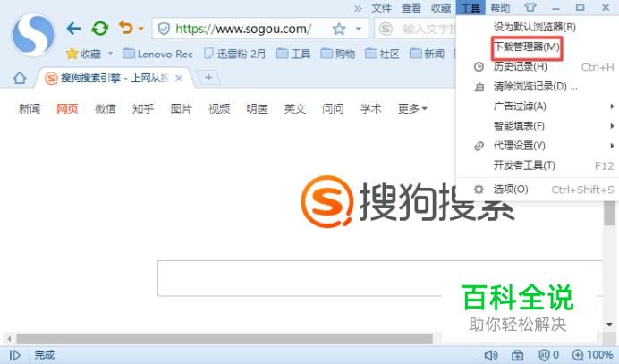Click the 学术 search category link
This screenshot has height=364, width=619.
[370, 108]
